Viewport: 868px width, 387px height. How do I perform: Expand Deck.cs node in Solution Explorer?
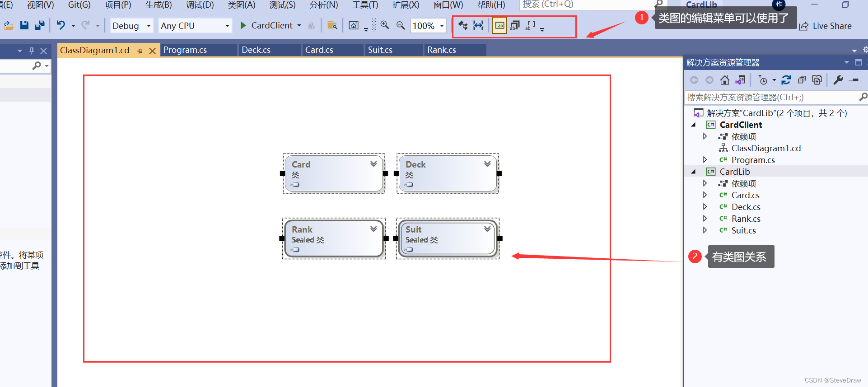[x=705, y=207]
